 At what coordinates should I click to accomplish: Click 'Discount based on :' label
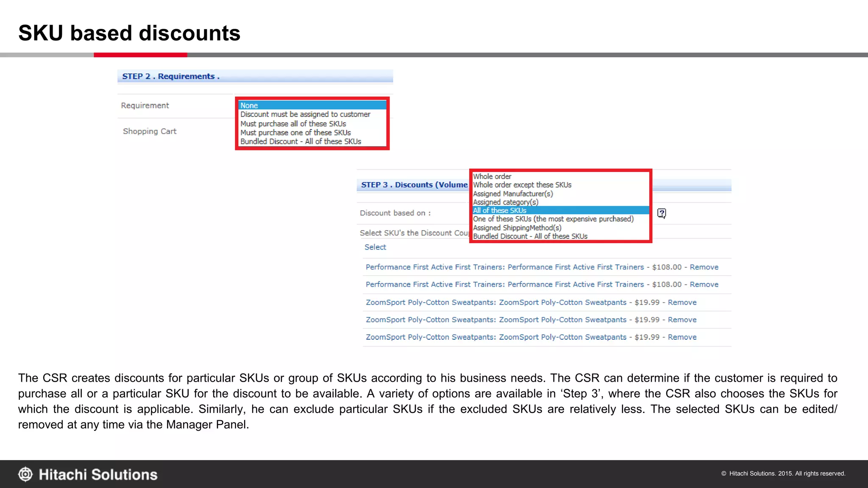pyautogui.click(x=395, y=213)
